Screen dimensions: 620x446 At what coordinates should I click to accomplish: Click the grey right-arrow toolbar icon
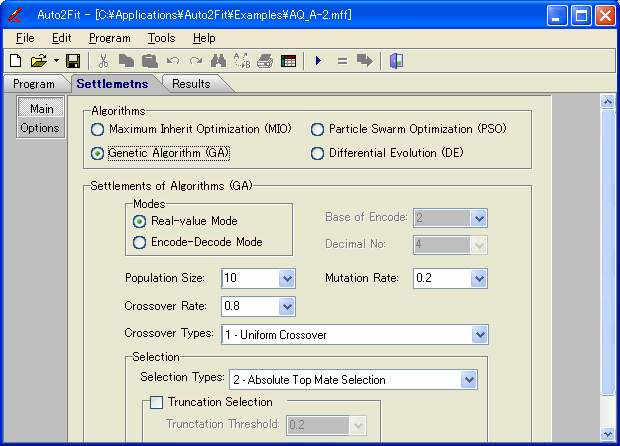coord(365,61)
